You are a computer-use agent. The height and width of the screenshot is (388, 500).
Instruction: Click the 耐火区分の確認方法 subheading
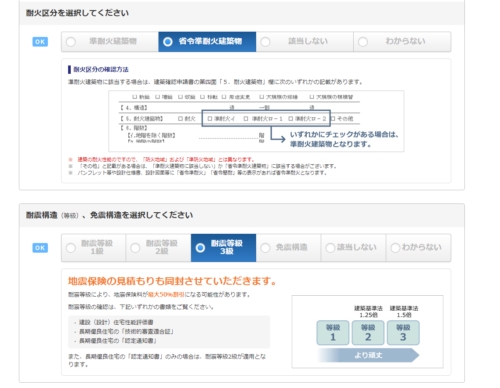(x=101, y=69)
